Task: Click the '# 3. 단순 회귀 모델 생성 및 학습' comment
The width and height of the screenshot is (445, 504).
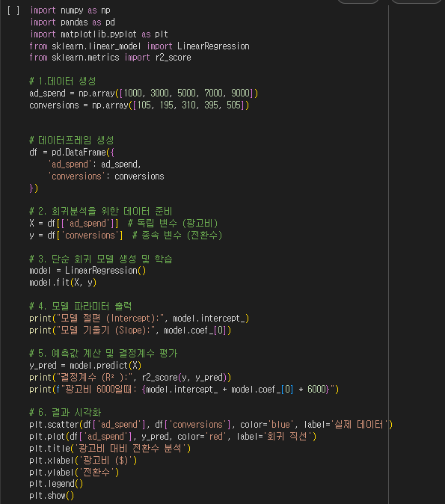Action: coord(101,259)
